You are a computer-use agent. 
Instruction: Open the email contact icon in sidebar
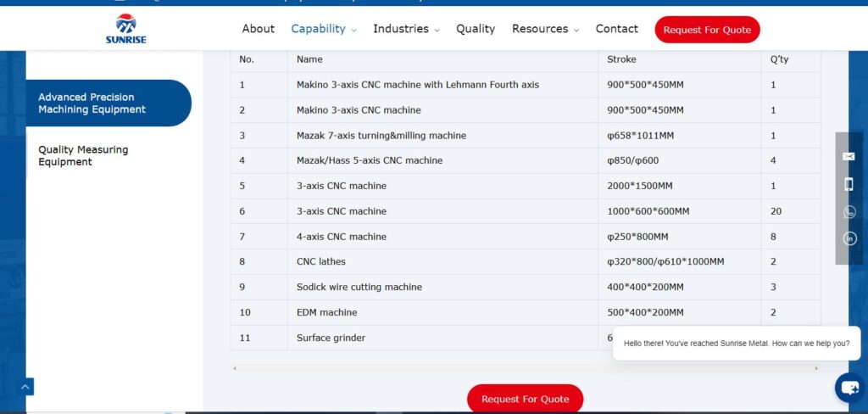pyautogui.click(x=849, y=157)
